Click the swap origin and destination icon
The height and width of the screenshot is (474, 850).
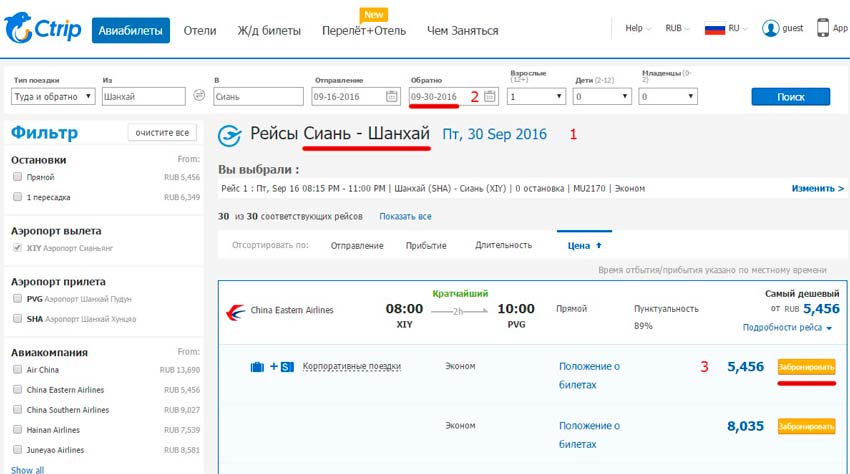click(199, 96)
